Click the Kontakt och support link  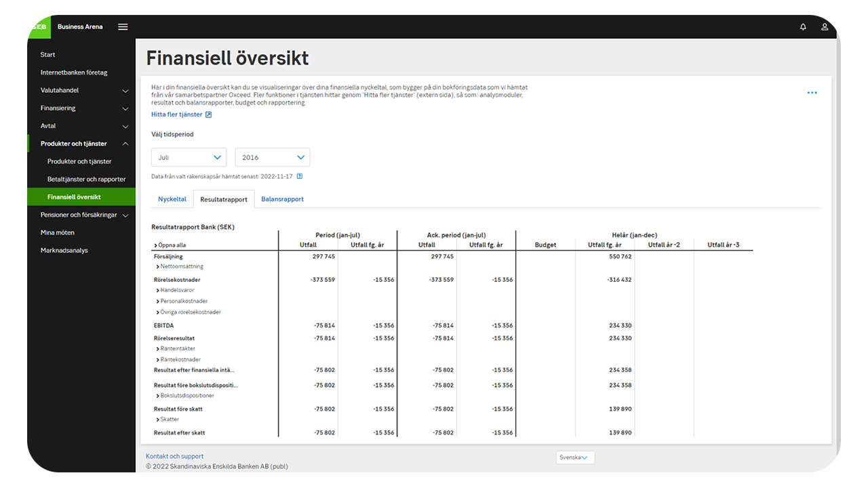[174, 456]
